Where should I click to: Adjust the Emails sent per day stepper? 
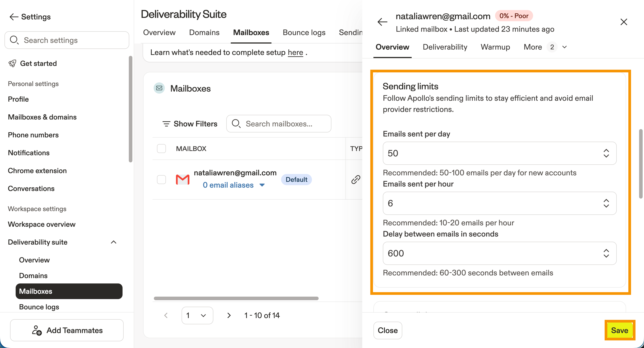pyautogui.click(x=606, y=153)
